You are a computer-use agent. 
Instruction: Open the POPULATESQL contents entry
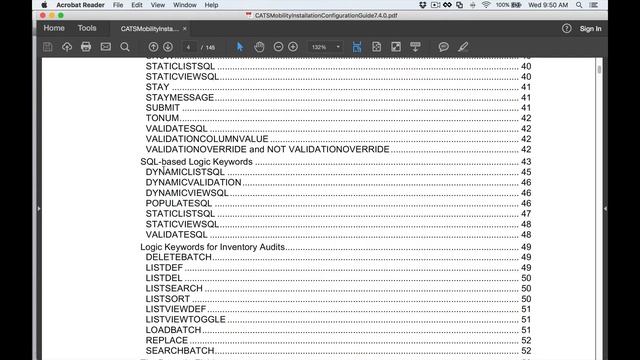point(179,203)
